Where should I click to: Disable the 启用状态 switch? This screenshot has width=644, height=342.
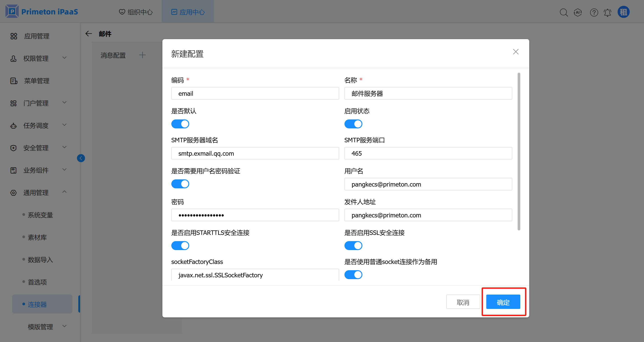pyautogui.click(x=353, y=124)
